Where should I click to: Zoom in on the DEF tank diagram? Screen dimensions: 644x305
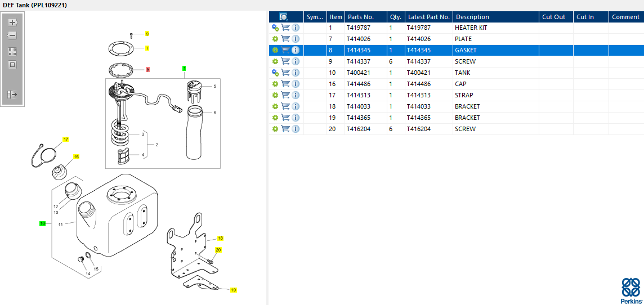(12, 23)
